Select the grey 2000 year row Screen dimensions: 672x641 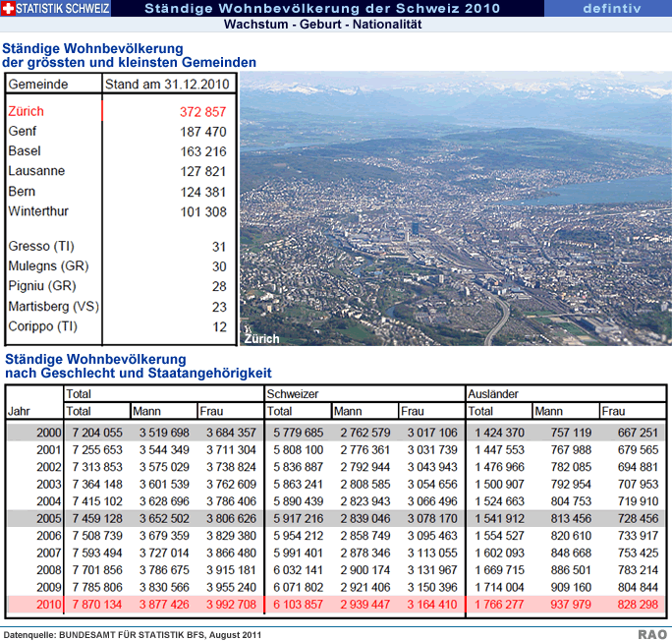[334, 433]
